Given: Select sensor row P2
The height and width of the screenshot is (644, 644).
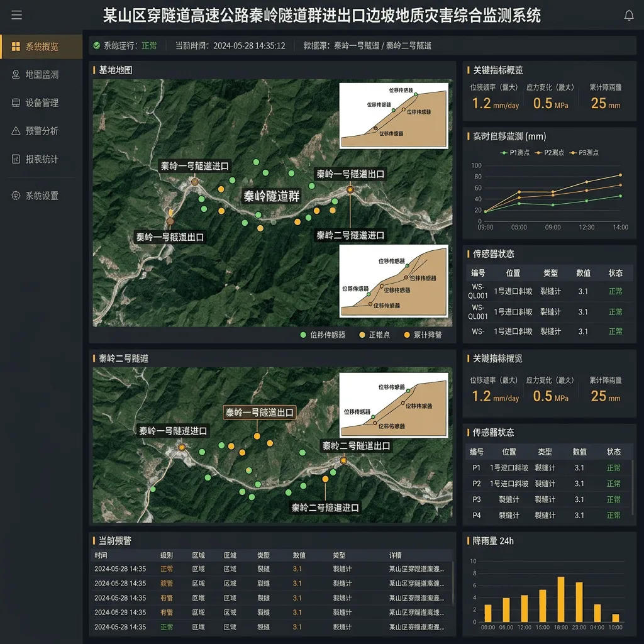Looking at the screenshot, I should [x=548, y=484].
